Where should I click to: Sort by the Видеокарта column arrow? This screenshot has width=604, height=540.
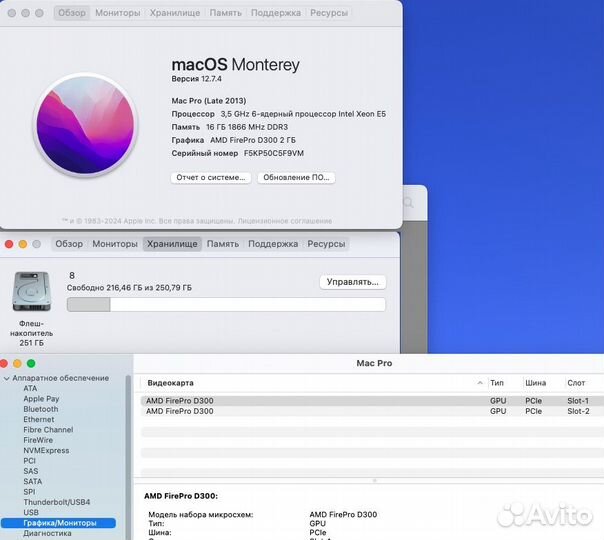[x=480, y=383]
